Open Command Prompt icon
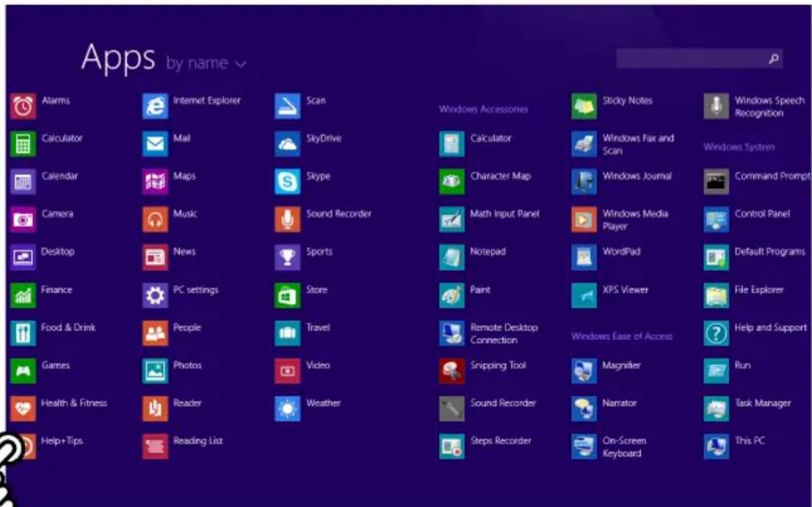This screenshot has height=507, width=812. point(717,182)
